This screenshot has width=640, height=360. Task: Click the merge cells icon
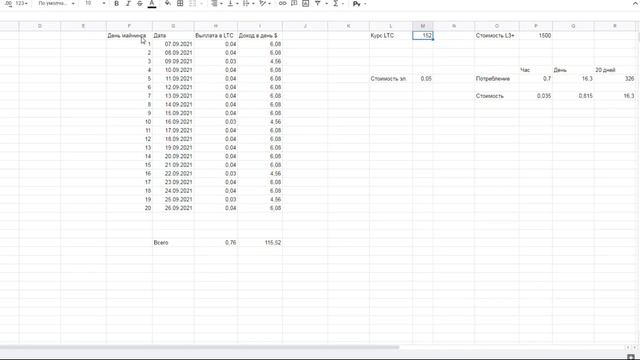(192, 4)
